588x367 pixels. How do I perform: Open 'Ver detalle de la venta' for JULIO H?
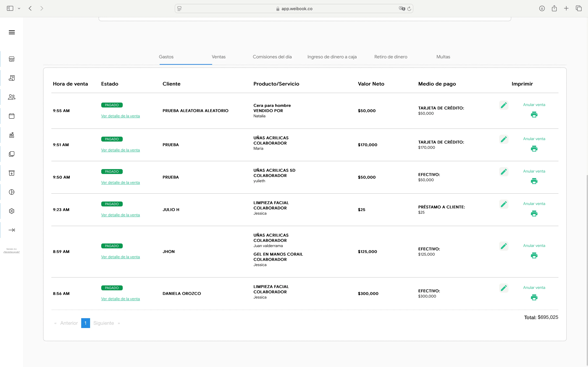coord(121,215)
